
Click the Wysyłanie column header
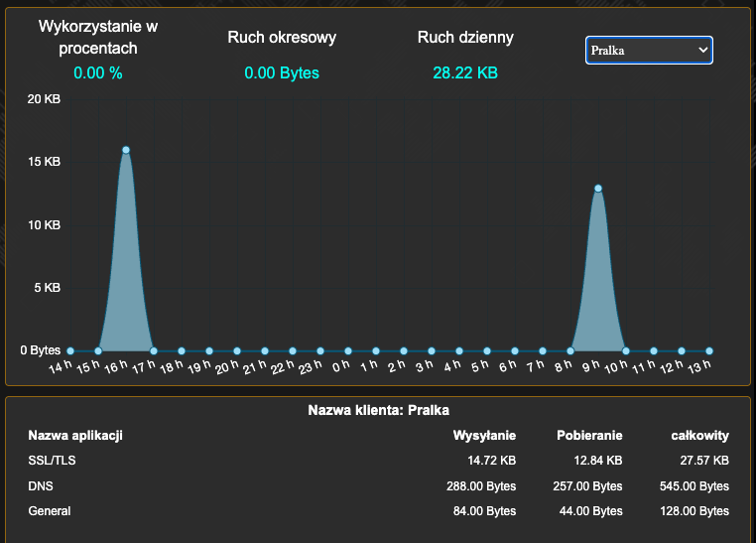pos(484,436)
